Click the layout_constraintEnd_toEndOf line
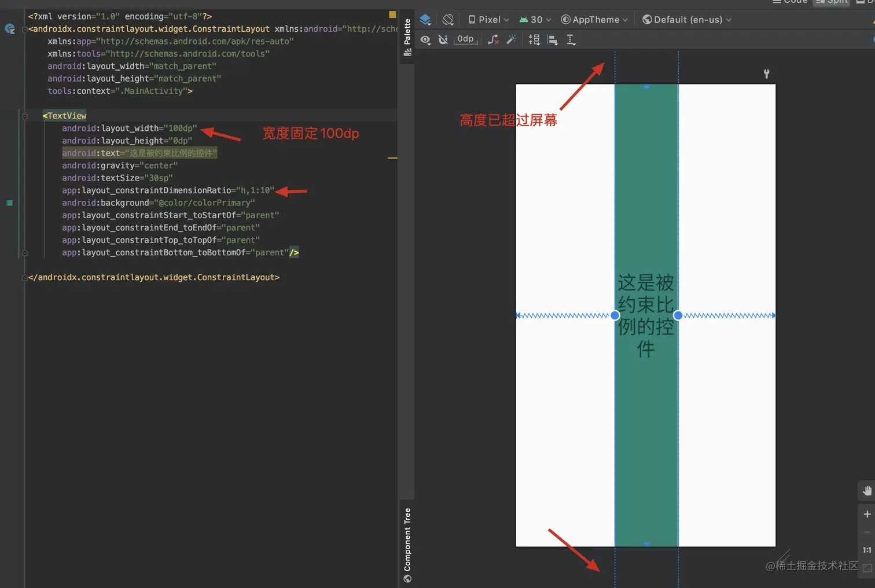The height and width of the screenshot is (588, 875). pyautogui.click(x=161, y=228)
